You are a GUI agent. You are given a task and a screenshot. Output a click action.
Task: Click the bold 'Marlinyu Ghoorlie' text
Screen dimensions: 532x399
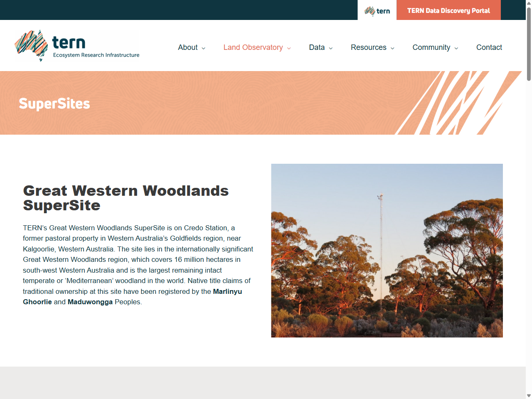[227, 291]
